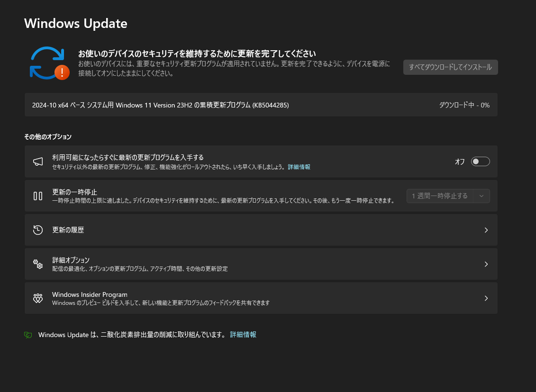Click すべてダウンロードしてインストール button
Screen dimensions: 536x392
tap(451, 67)
